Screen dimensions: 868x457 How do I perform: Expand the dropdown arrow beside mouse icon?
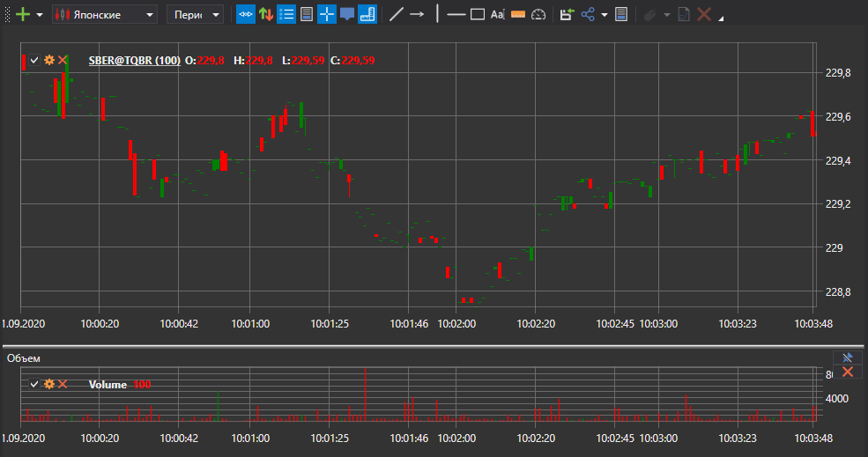(x=666, y=15)
